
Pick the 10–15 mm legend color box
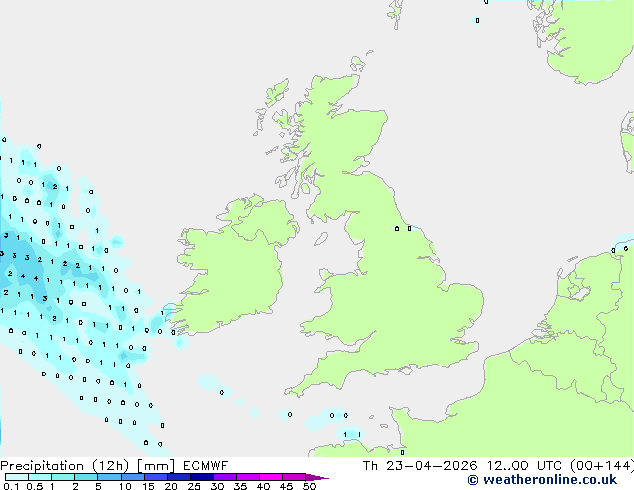133,477
